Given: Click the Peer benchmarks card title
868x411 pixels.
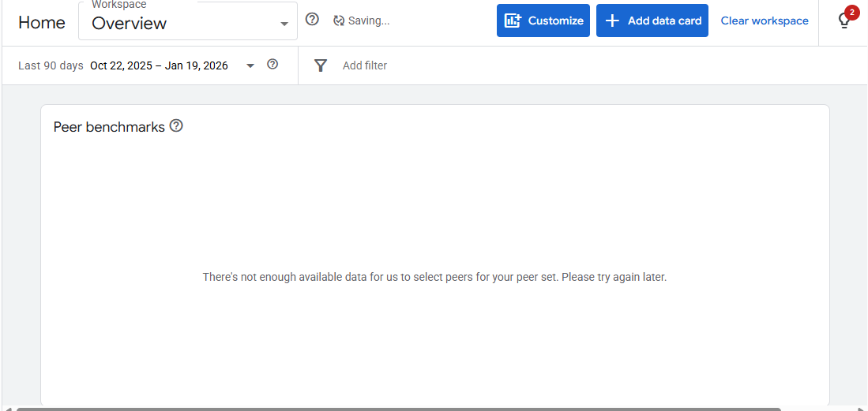Looking at the screenshot, I should point(109,127).
